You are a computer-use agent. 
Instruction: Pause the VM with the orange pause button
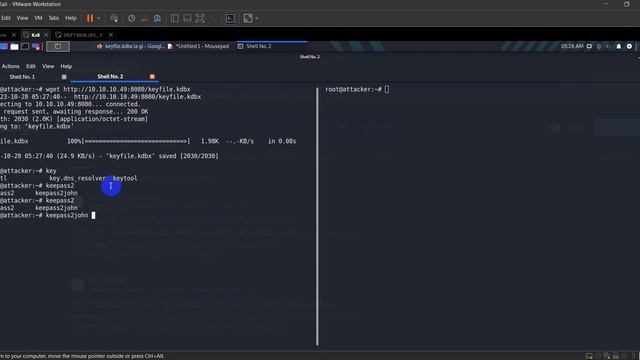[x=90, y=18]
